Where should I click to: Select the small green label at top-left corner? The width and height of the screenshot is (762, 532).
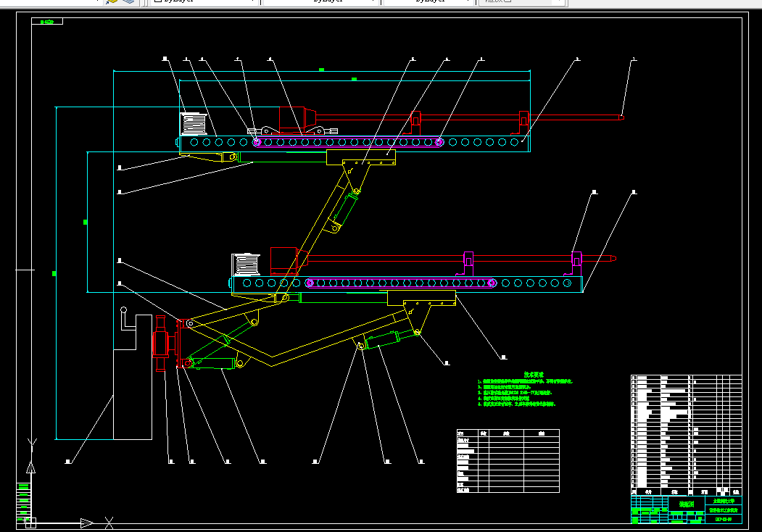coord(47,21)
